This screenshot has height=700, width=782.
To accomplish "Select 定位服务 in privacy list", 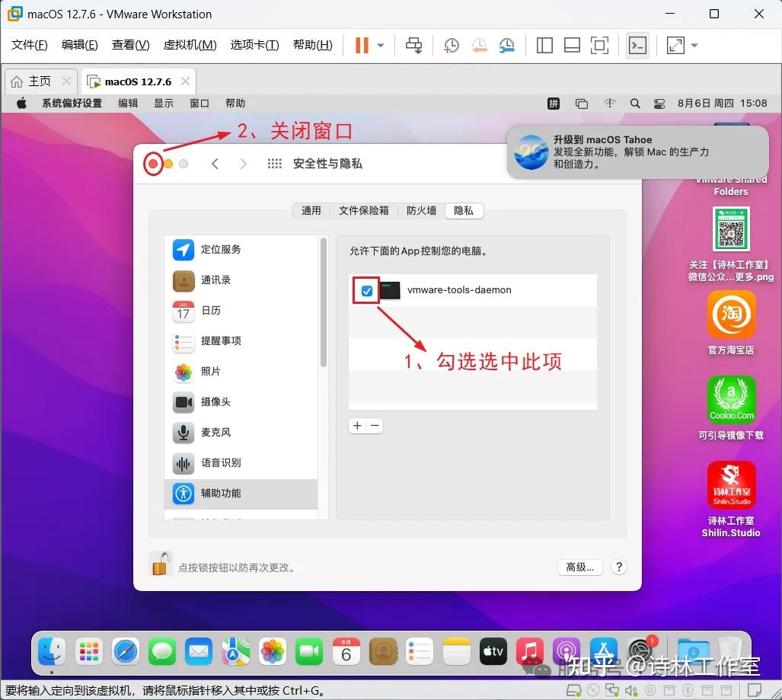I will click(x=241, y=250).
